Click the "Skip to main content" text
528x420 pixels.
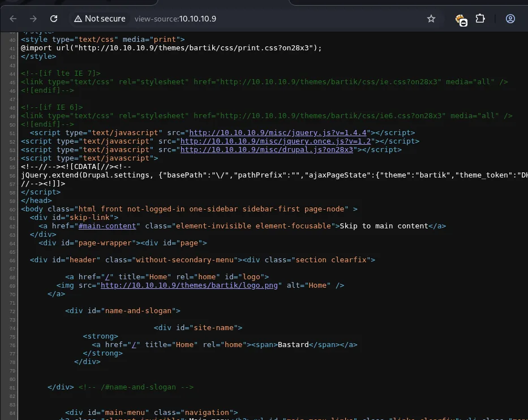coord(384,226)
